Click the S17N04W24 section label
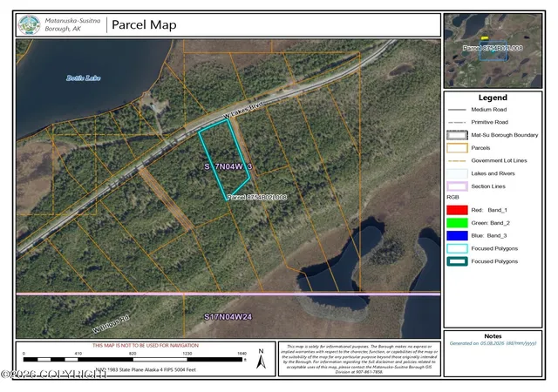Image resolution: width=558 pixels, height=392 pixels. (x=228, y=316)
